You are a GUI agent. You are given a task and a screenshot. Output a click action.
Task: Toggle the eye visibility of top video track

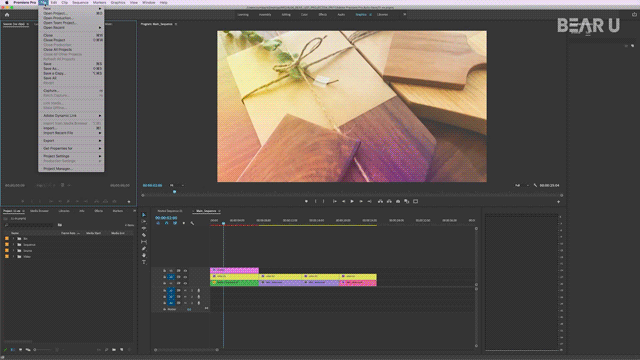(185, 271)
